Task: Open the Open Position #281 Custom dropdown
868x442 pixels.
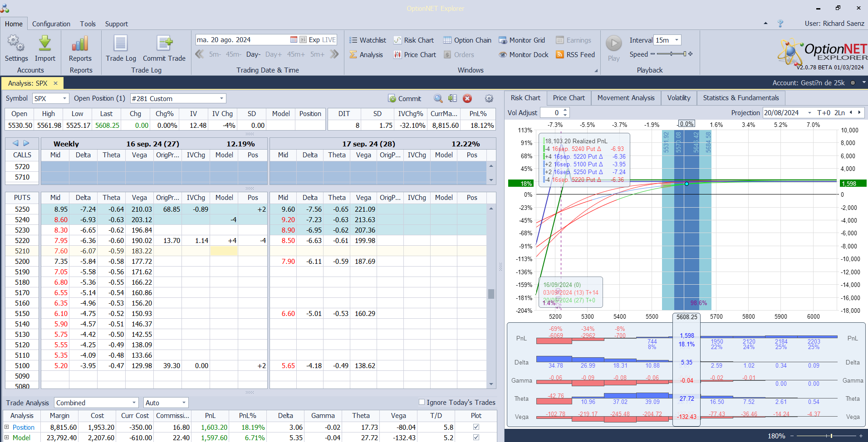Action: [221, 98]
